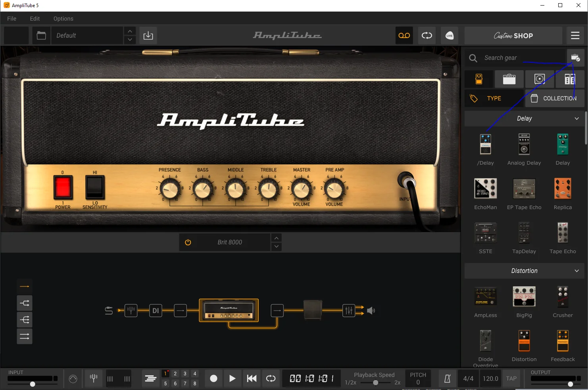This screenshot has height=390, width=588.
Task: Click the TAP tempo button
Action: tap(511, 378)
